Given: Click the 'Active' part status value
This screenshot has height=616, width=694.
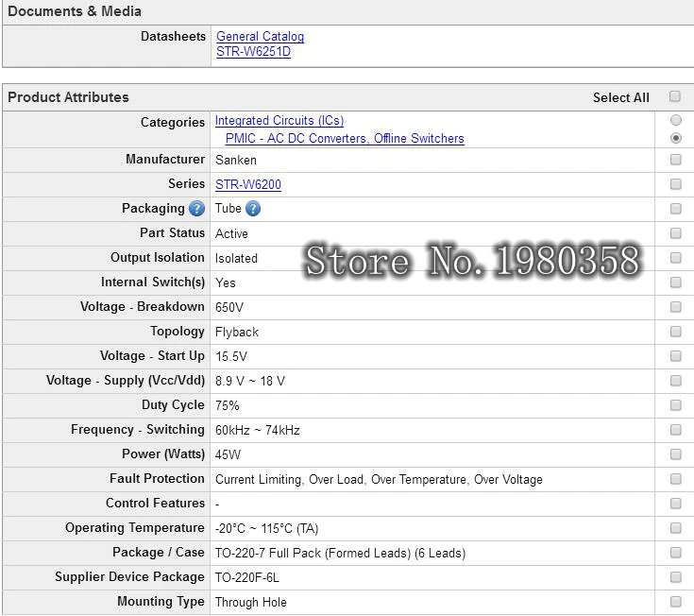Looking at the screenshot, I should pyautogui.click(x=231, y=233).
